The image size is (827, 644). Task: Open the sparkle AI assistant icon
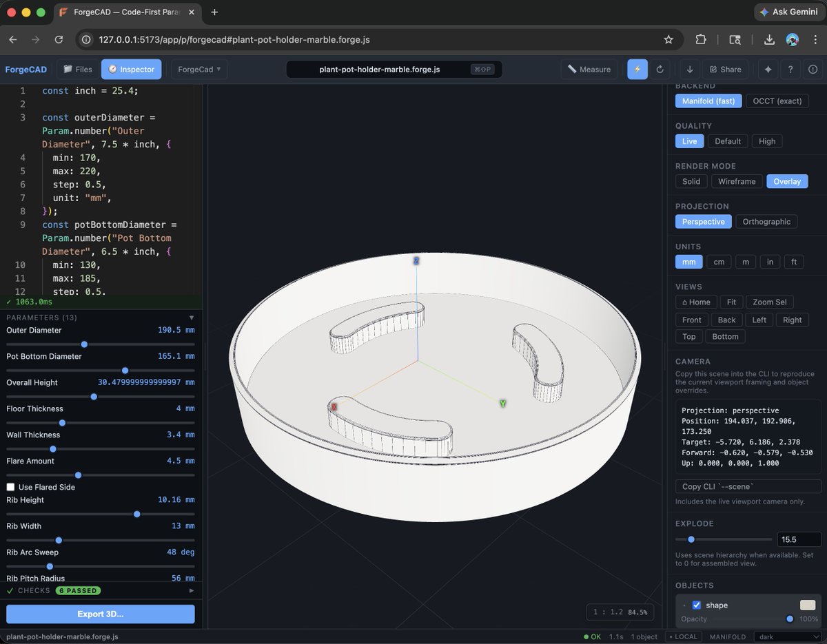tap(768, 69)
